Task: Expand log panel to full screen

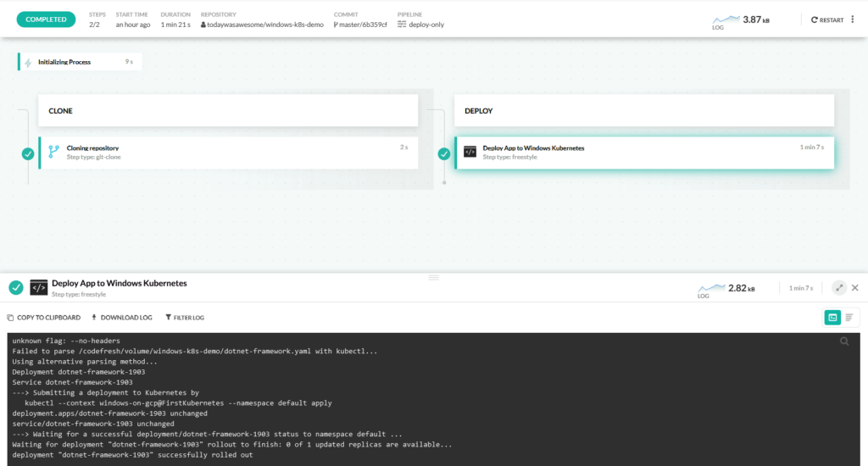Action: pos(839,288)
